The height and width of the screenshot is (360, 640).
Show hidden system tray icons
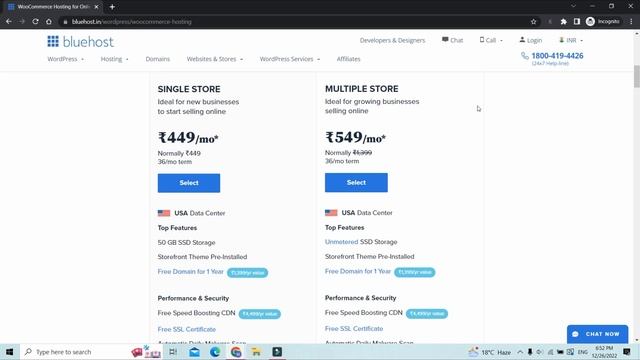520,352
